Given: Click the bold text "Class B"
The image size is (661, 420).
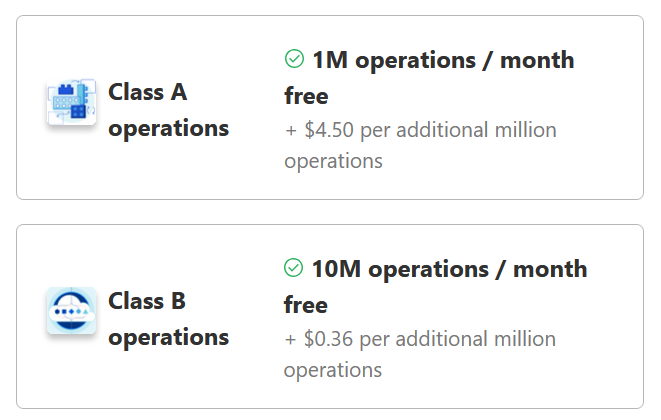Looking at the screenshot, I should point(148,301).
